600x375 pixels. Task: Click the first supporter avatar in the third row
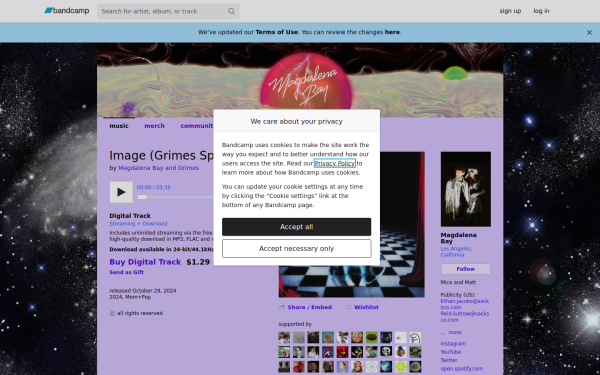284,367
